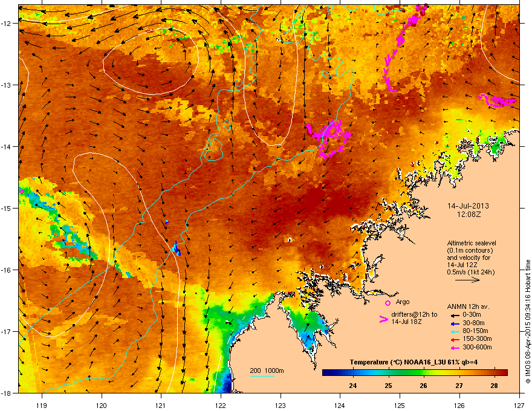This screenshot has width=532, height=411.
Task: Click the 24 degree colorbar tick label
Action: tap(353, 386)
